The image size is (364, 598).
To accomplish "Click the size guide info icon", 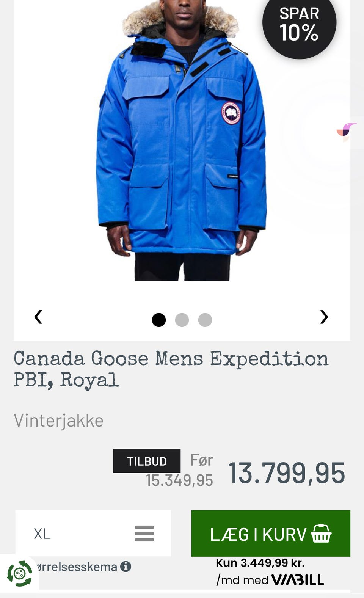I will tap(126, 567).
